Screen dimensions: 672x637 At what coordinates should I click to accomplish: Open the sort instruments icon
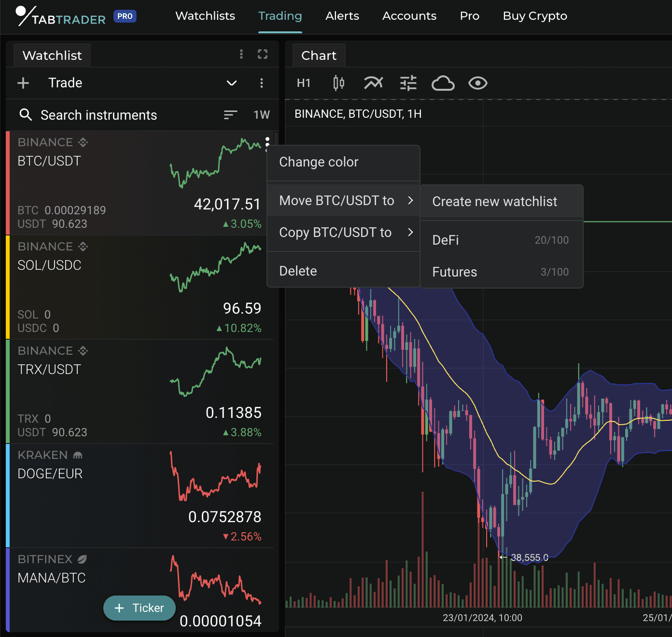click(231, 115)
